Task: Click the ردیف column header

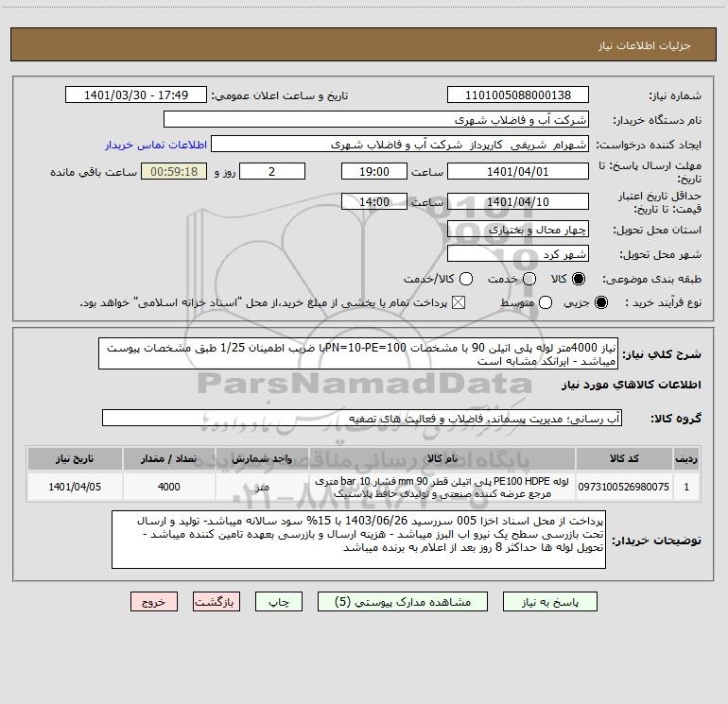Action: click(686, 458)
